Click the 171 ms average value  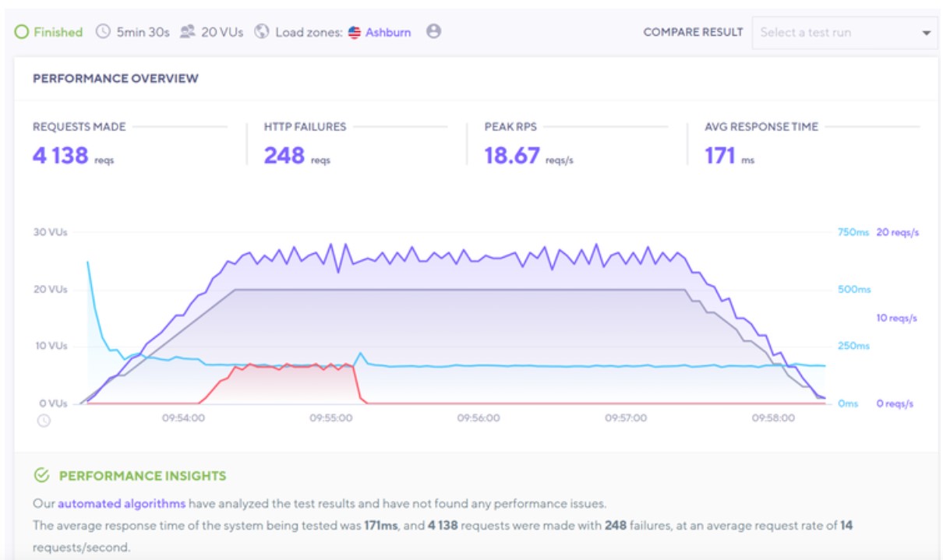pyautogui.click(x=720, y=156)
